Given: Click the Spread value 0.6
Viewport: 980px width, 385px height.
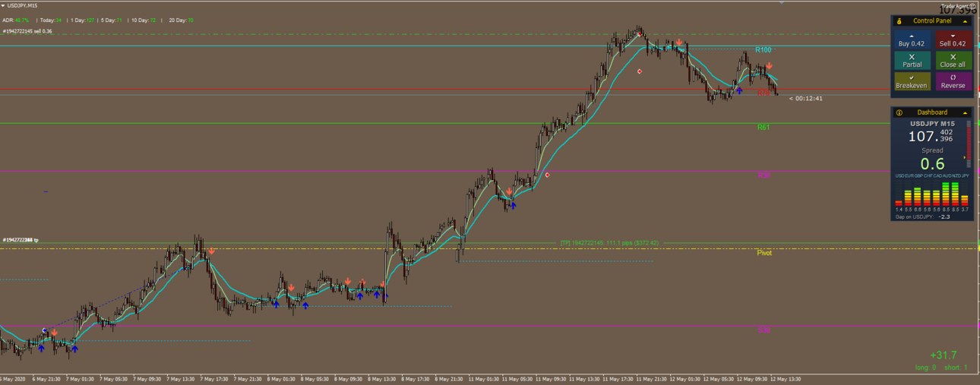Looking at the screenshot, I should point(932,164).
